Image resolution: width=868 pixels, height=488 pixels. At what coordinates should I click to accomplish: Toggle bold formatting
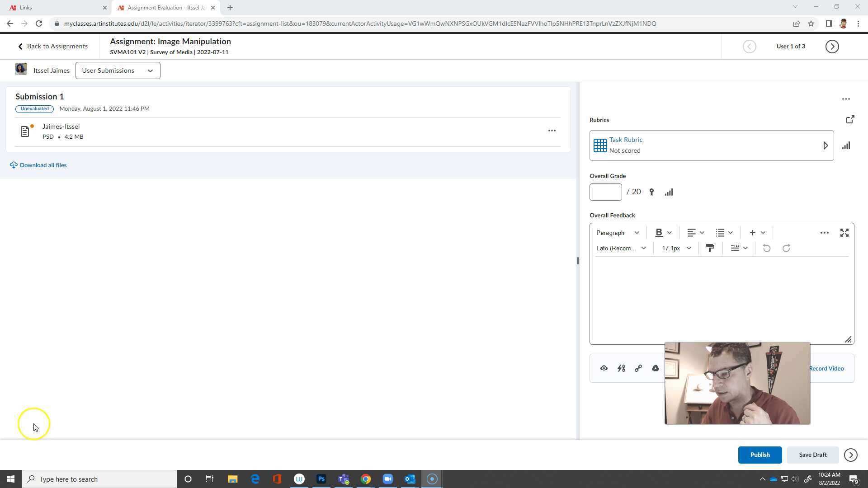click(659, 233)
